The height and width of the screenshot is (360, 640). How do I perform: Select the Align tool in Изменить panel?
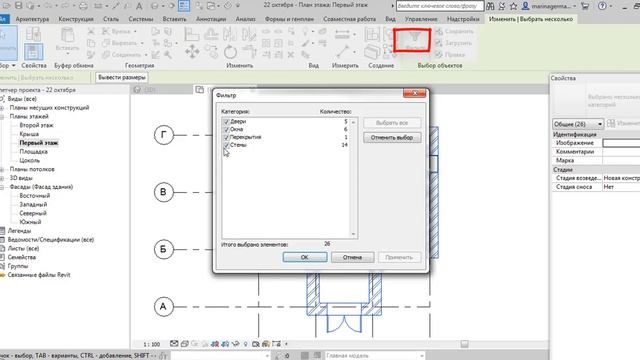[191, 34]
